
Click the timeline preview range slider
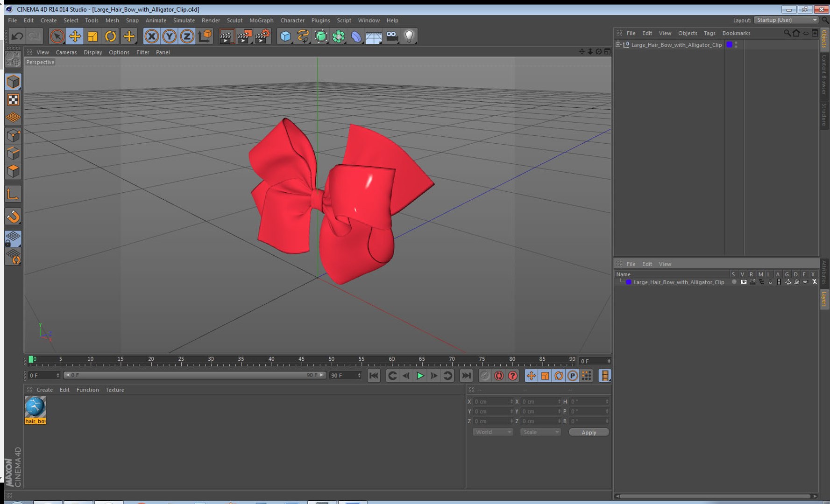pos(194,375)
